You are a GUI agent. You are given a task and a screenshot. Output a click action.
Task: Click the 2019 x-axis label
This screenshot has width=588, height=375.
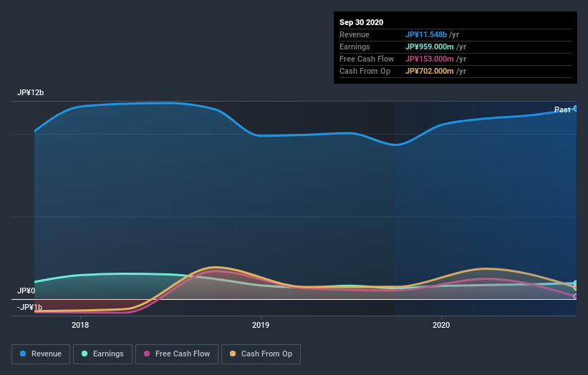tap(261, 325)
